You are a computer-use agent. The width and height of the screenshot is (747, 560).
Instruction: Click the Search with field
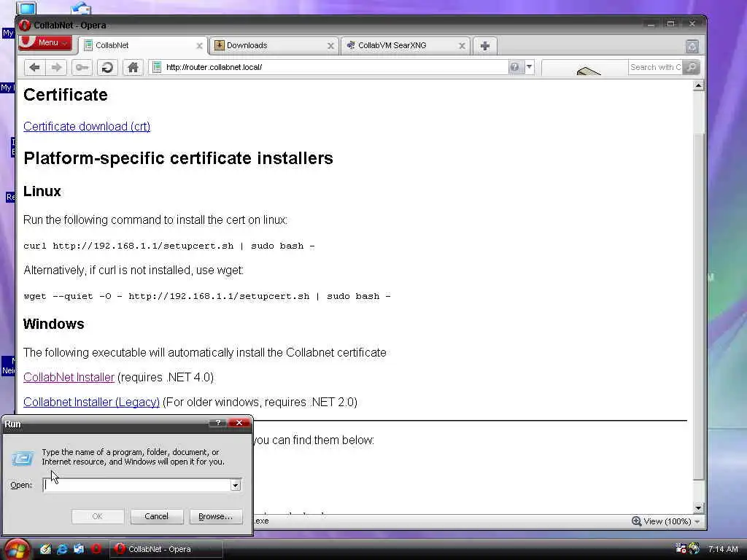pyautogui.click(x=655, y=67)
